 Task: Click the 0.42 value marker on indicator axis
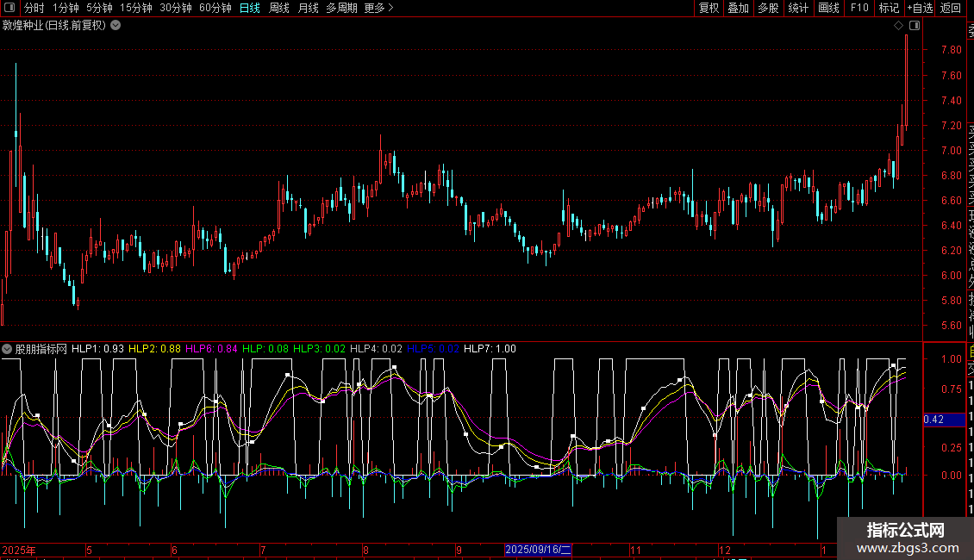pyautogui.click(x=944, y=420)
